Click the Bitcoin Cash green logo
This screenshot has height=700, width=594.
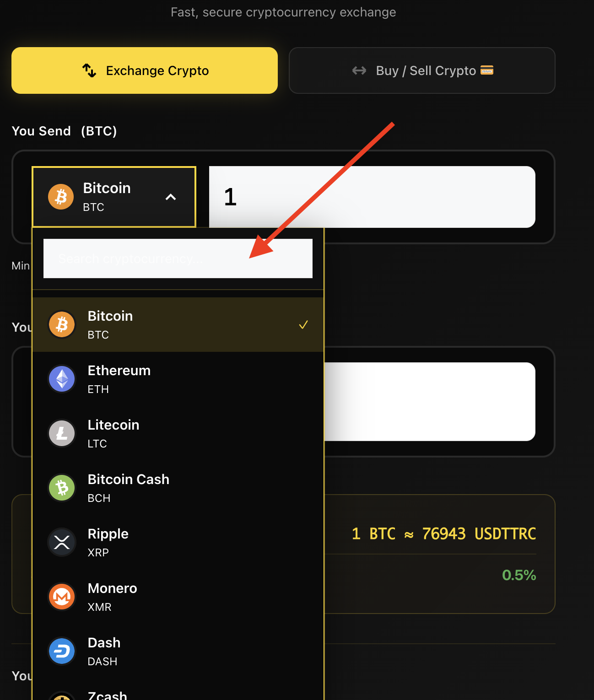click(x=61, y=488)
